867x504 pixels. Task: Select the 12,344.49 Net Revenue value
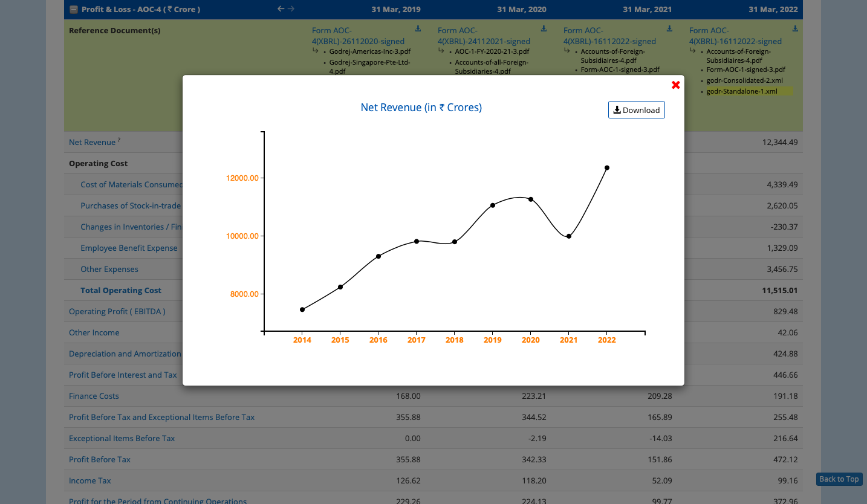[x=781, y=143]
